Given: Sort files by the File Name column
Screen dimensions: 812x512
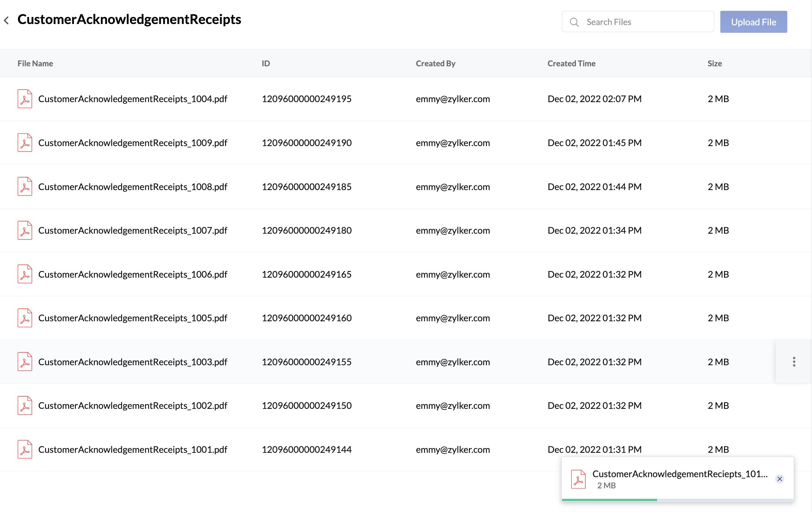Looking at the screenshot, I should click(35, 63).
